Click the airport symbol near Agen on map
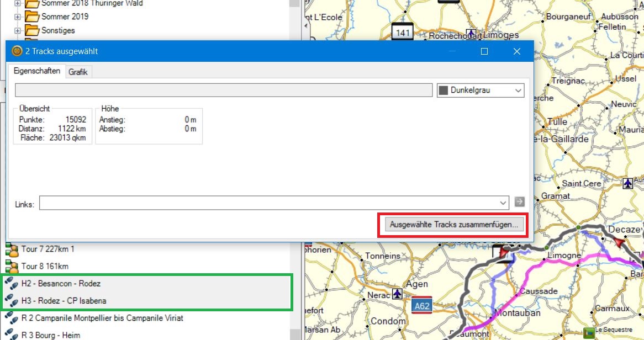 pos(397,293)
